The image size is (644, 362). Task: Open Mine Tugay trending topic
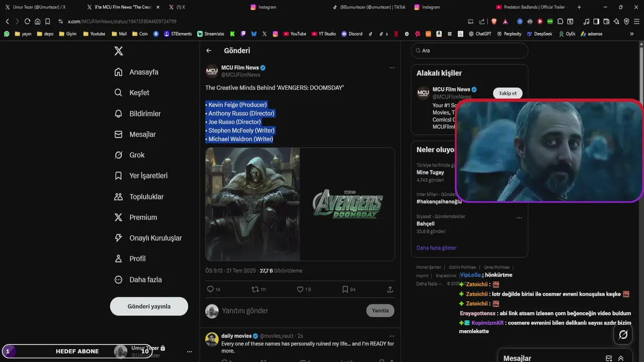tap(430, 172)
